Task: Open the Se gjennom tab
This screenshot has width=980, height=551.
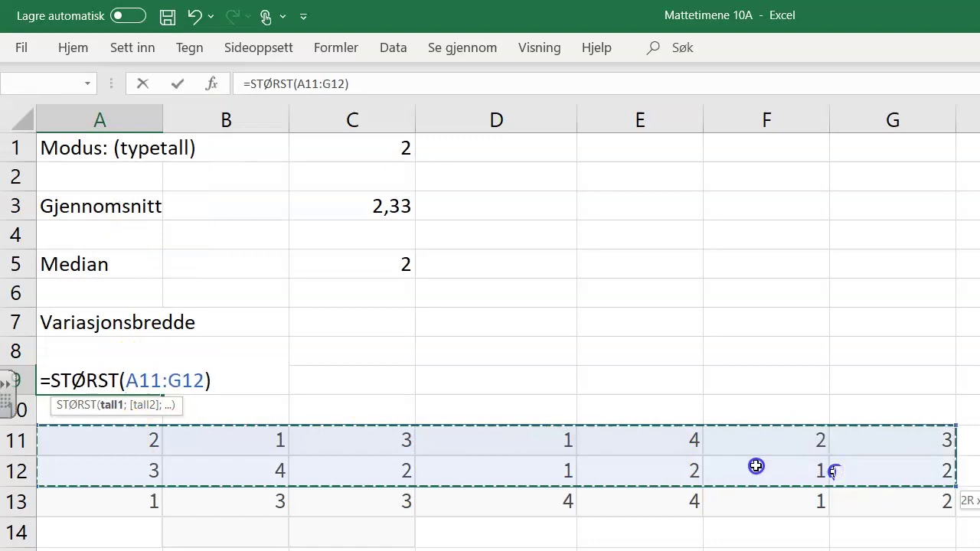Action: (x=462, y=47)
